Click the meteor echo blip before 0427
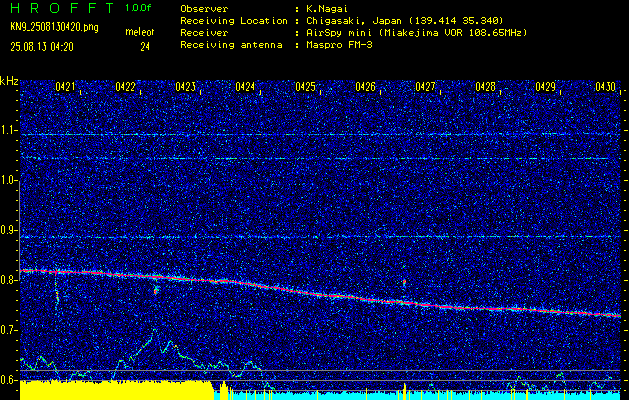The image size is (629, 400). pyautogui.click(x=404, y=282)
